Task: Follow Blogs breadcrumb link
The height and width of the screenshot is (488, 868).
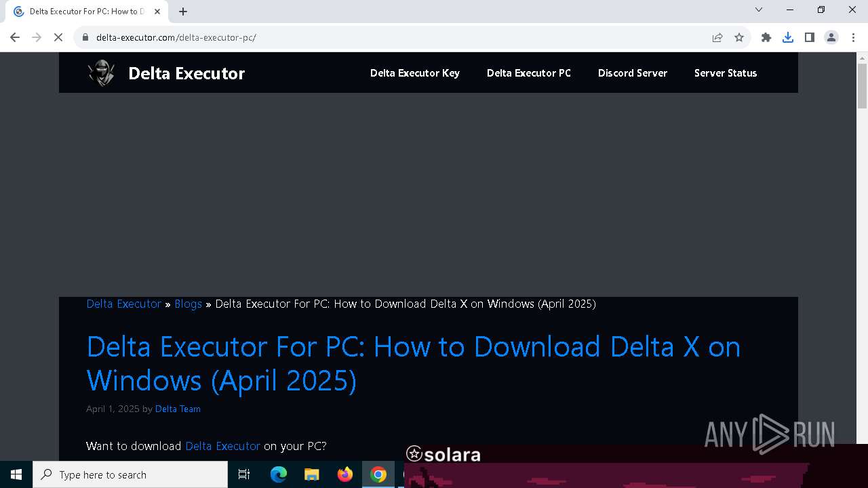Action: (x=189, y=304)
